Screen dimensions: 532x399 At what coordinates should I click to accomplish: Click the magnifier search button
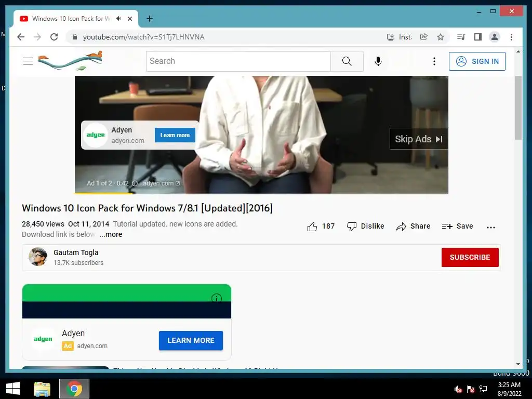coord(347,61)
